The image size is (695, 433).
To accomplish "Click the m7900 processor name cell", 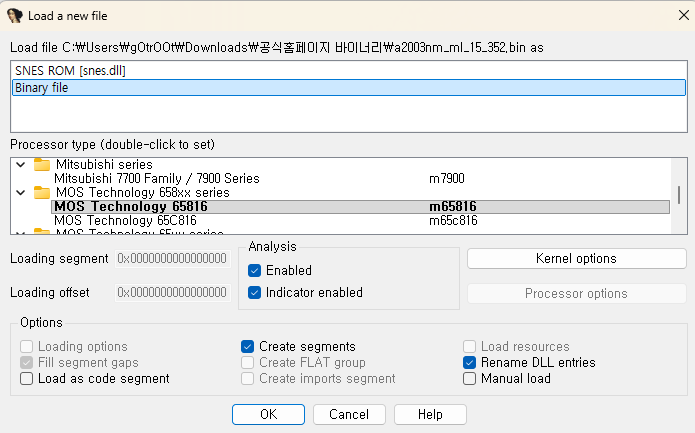I will point(447,179).
